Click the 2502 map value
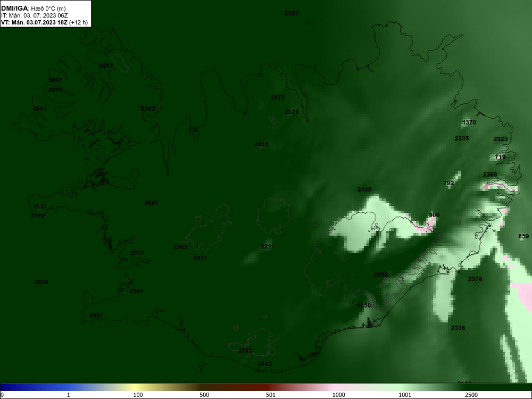 pyautogui.click(x=148, y=109)
